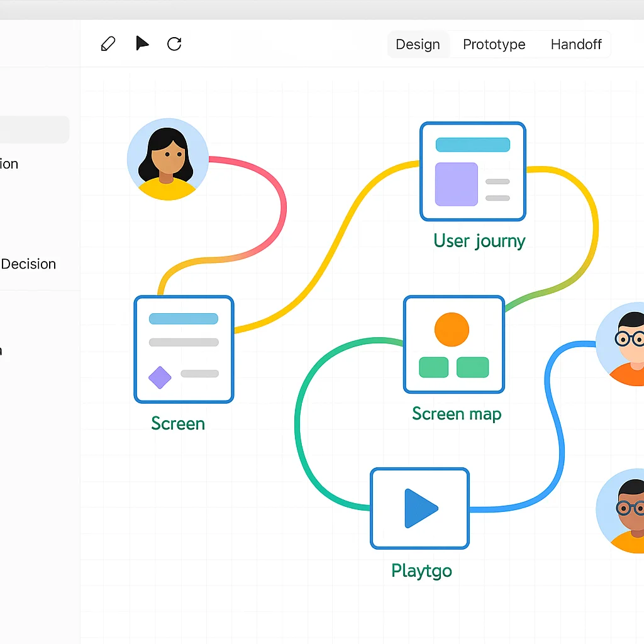Switch to the Prototype tab

(x=494, y=44)
